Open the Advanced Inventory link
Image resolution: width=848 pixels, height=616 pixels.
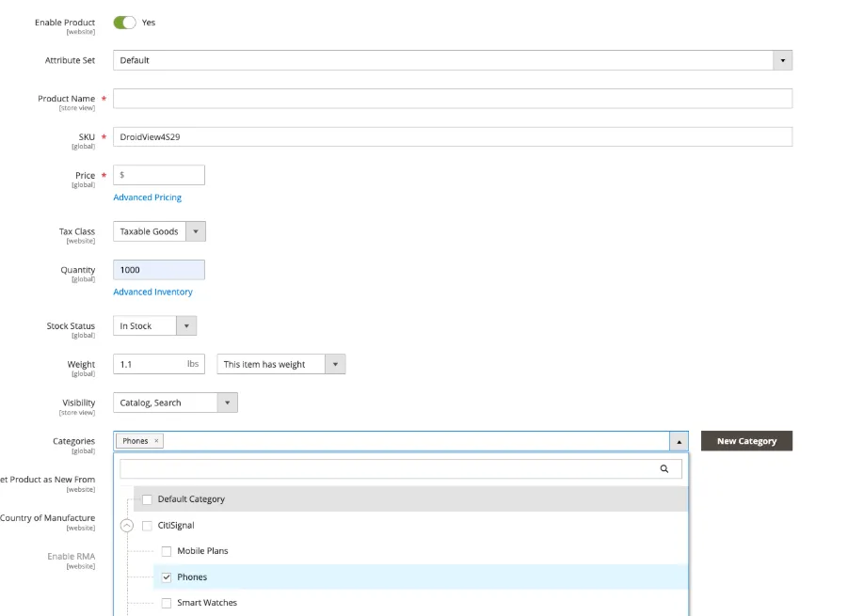coord(152,292)
